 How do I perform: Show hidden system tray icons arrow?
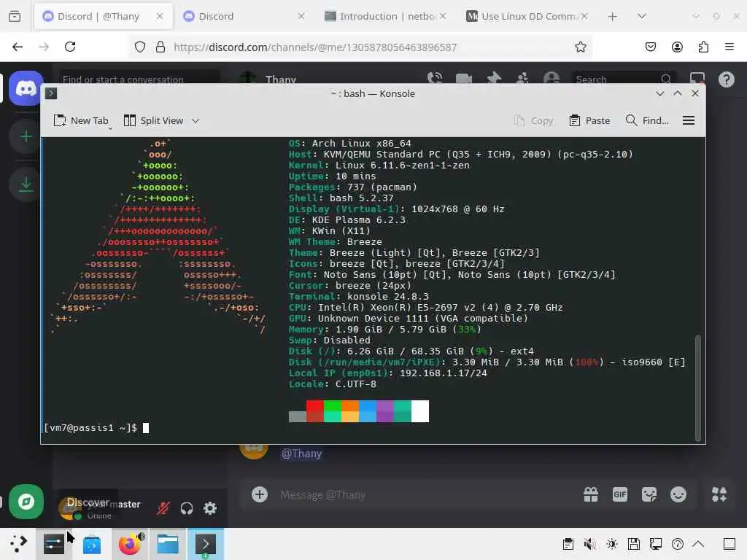pos(698,544)
